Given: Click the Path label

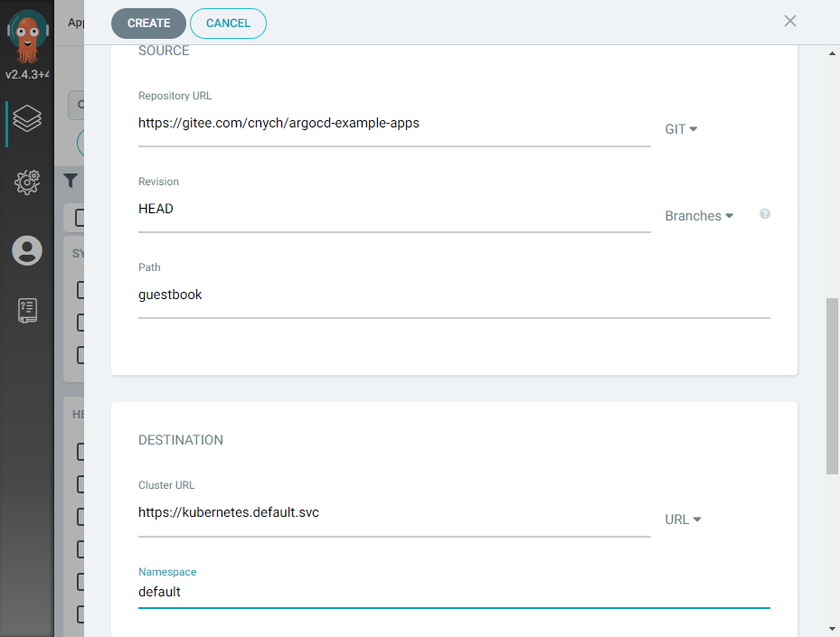Looking at the screenshot, I should click(x=149, y=267).
